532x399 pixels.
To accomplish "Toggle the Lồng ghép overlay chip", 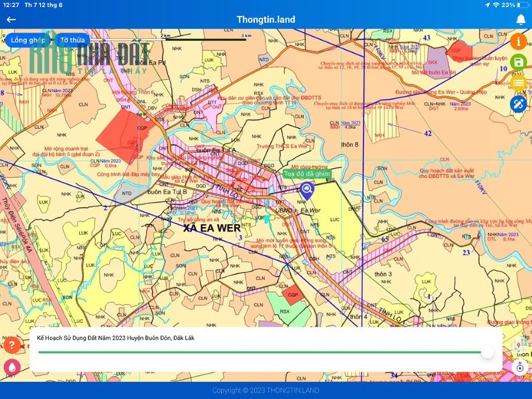I will coord(28,40).
